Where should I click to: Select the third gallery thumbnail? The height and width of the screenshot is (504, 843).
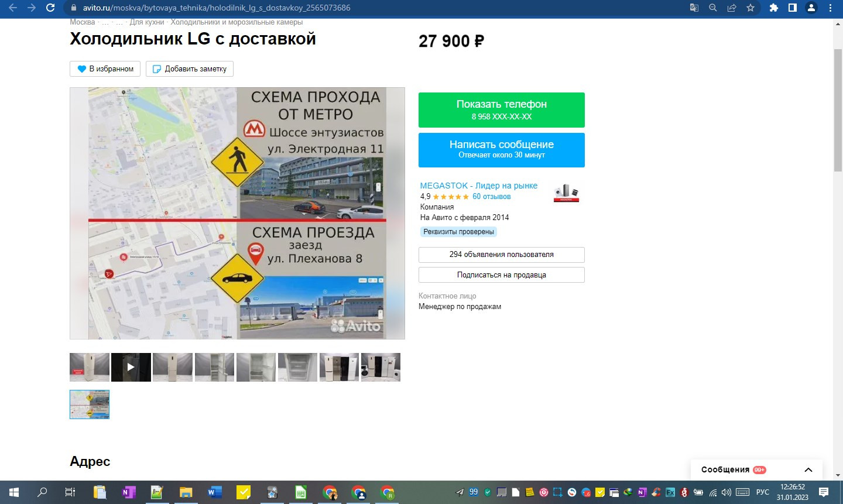[x=173, y=367]
